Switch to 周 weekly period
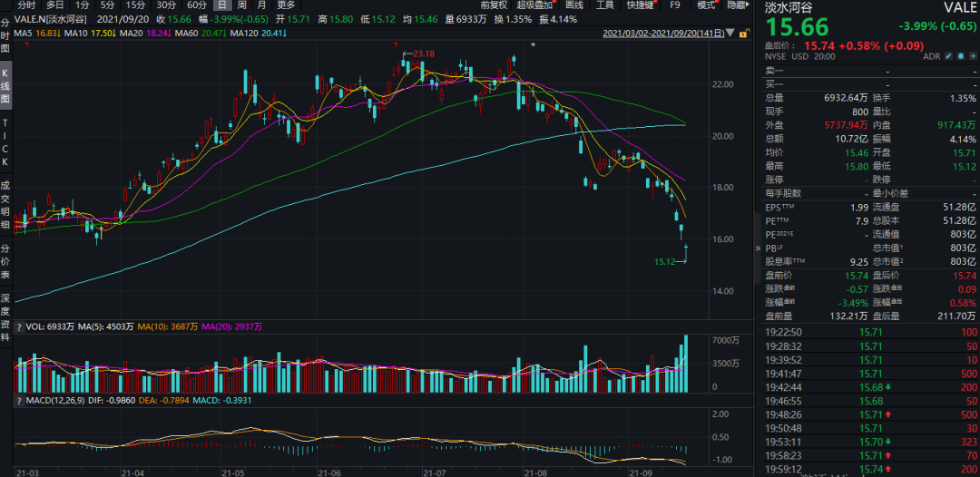Image resolution: width=980 pixels, height=477 pixels. pyautogui.click(x=240, y=5)
